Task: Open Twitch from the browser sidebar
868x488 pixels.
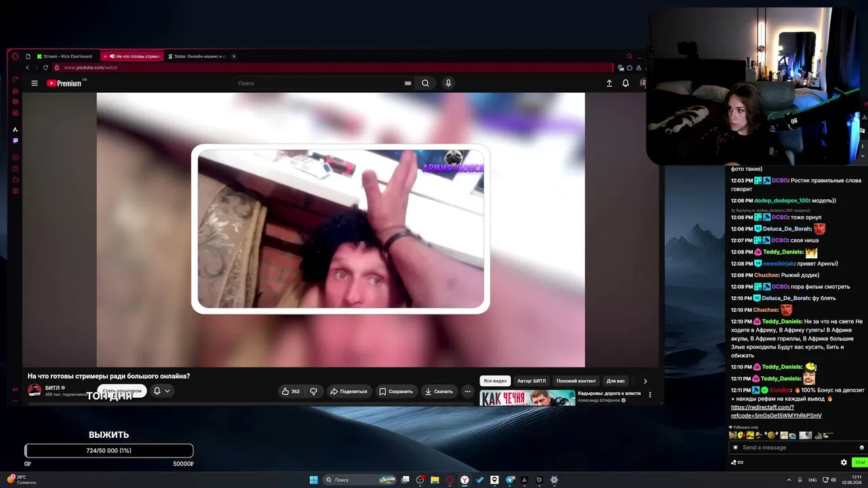Action: click(x=16, y=141)
